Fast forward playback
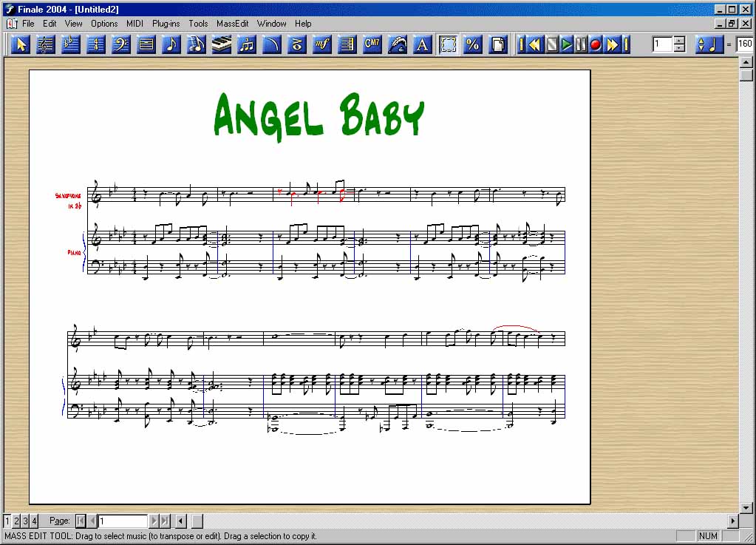The height and width of the screenshot is (545, 756). [x=613, y=45]
